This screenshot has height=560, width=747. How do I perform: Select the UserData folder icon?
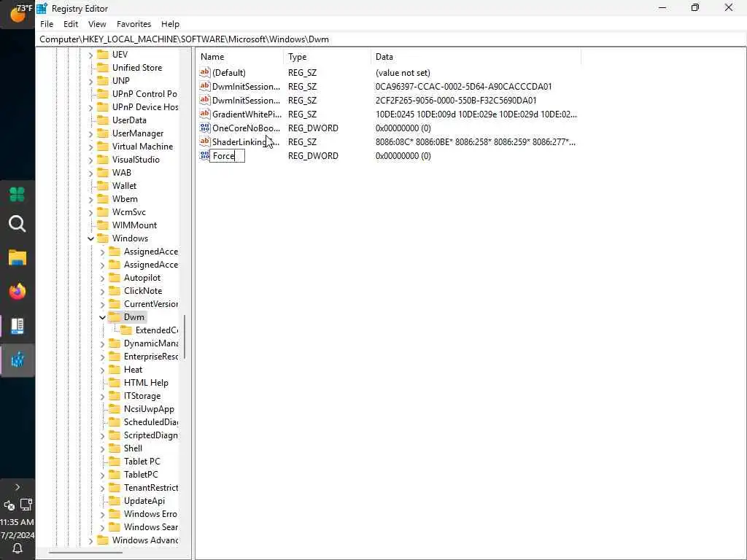pos(103,120)
